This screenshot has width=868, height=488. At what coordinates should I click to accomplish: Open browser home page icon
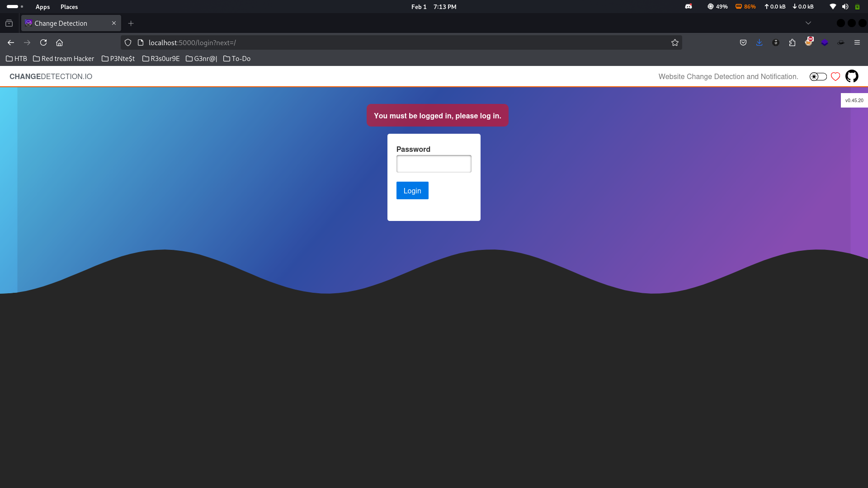(59, 42)
